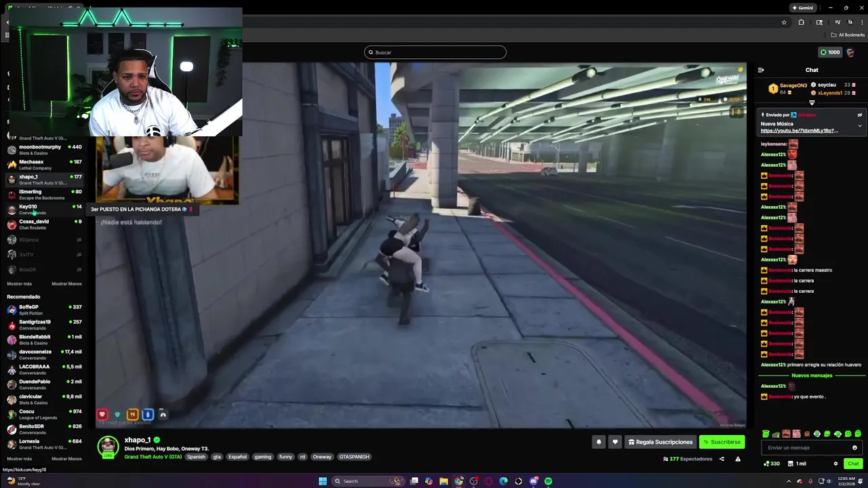Open Lornexia recommended channel
This screenshot has height=488, width=868.
(x=45, y=444)
